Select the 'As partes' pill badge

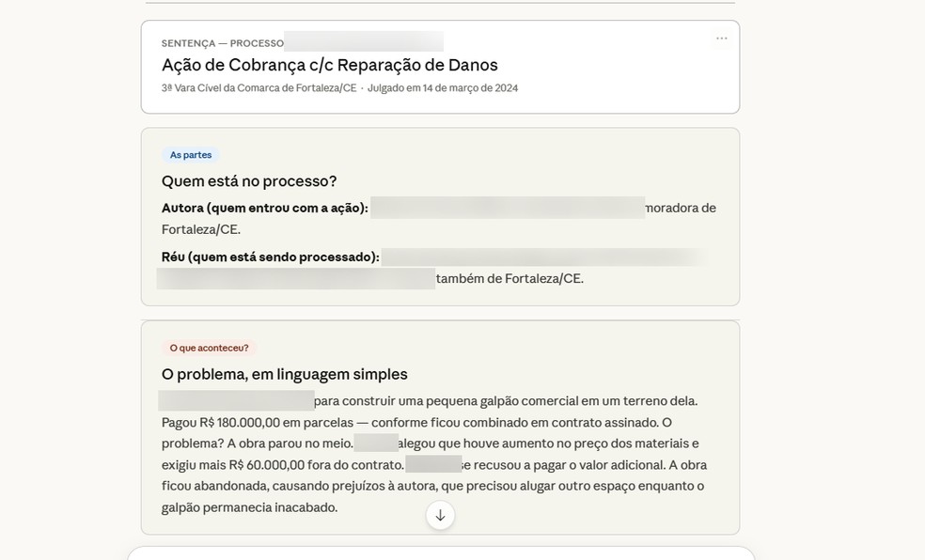coord(190,154)
